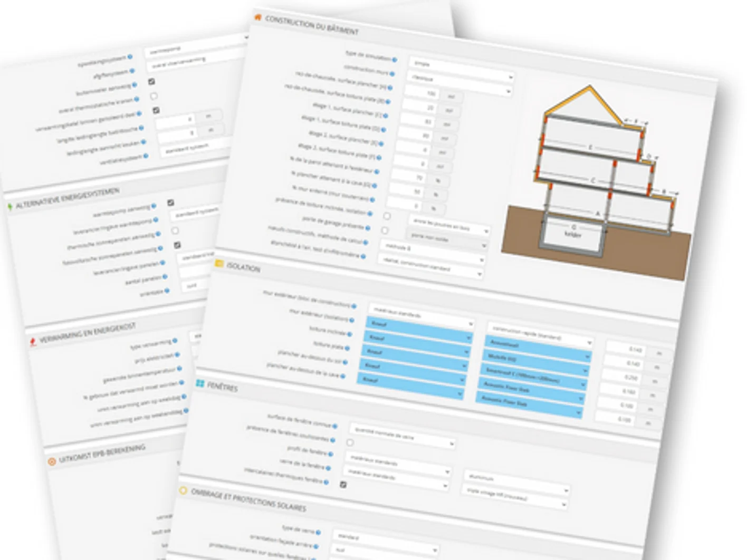Open help icon for type de simulation
The height and width of the screenshot is (560, 747).
(x=395, y=60)
